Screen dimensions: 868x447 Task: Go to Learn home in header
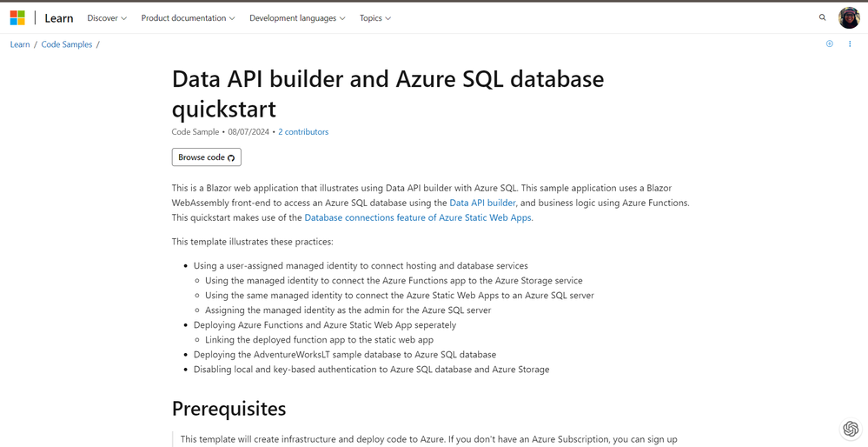click(x=59, y=18)
